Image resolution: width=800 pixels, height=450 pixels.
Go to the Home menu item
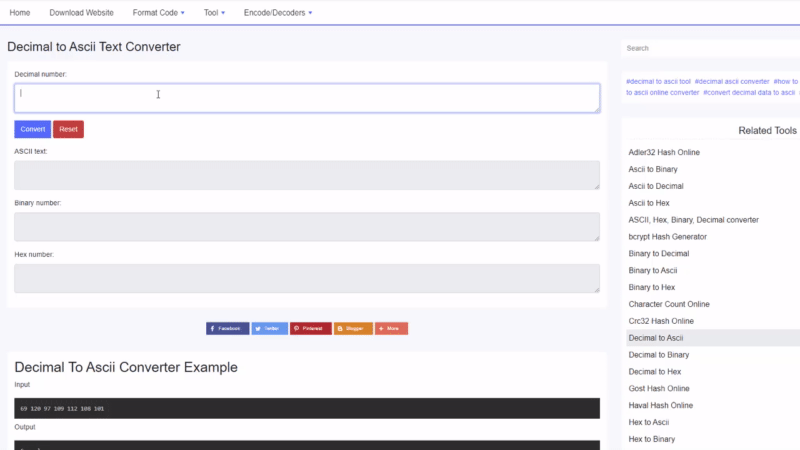click(19, 13)
